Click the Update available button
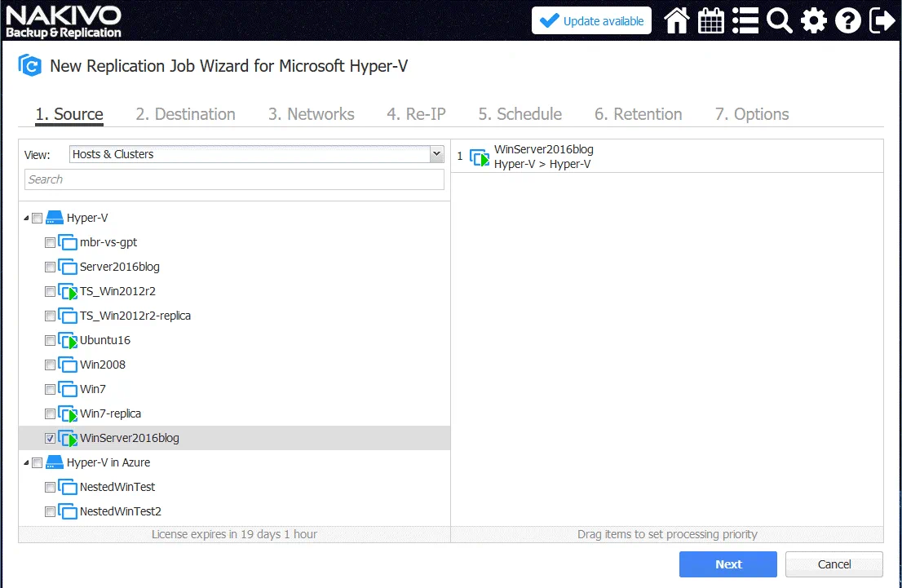This screenshot has width=902, height=588. pyautogui.click(x=591, y=21)
